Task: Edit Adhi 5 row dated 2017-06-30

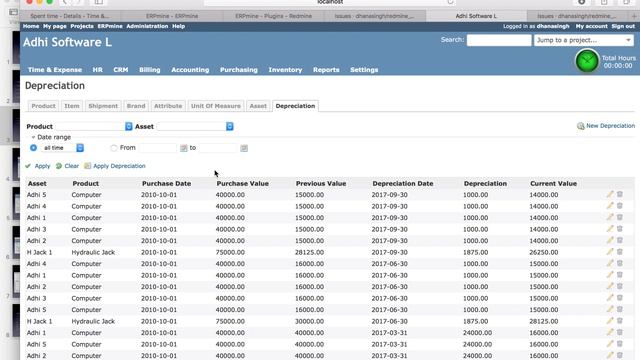Action: [610, 309]
